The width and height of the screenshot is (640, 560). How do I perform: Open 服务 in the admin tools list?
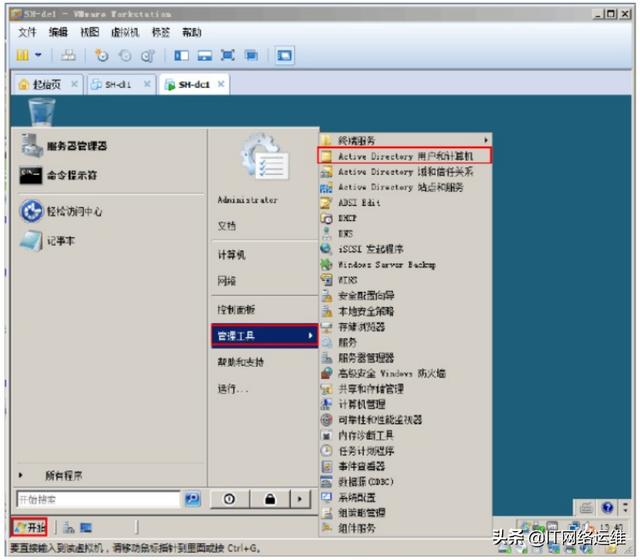pos(404,342)
